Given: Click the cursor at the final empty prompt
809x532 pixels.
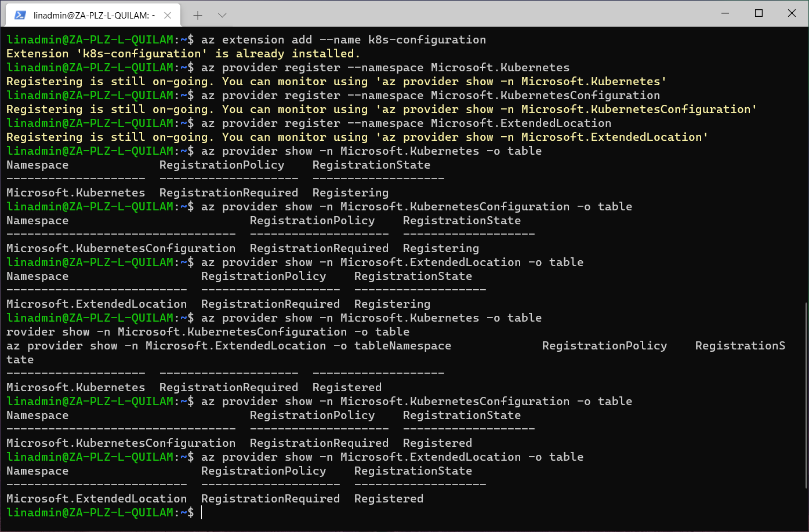Looking at the screenshot, I should (202, 513).
